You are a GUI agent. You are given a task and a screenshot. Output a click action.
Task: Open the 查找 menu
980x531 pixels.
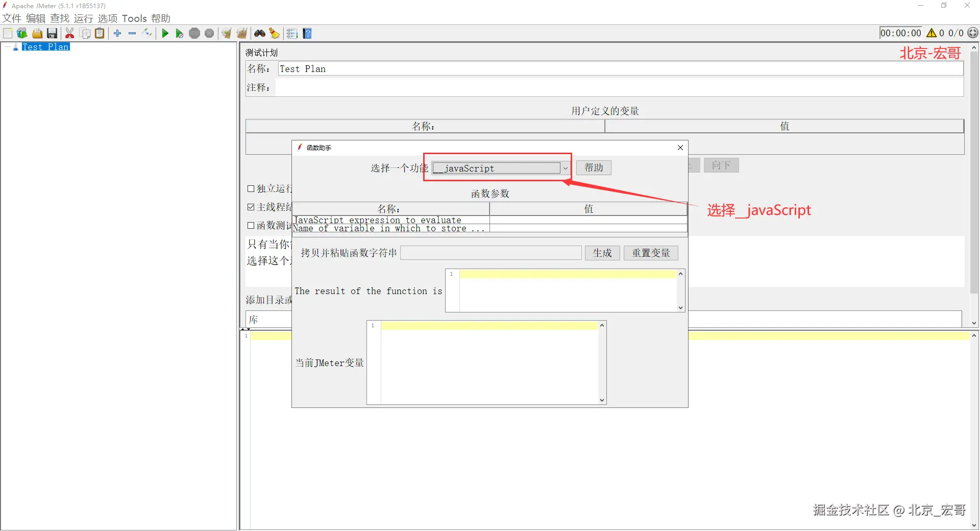tap(60, 18)
